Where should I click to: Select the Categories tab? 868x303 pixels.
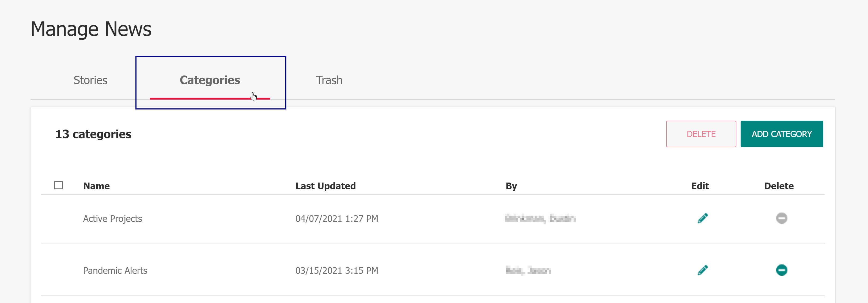tap(210, 80)
